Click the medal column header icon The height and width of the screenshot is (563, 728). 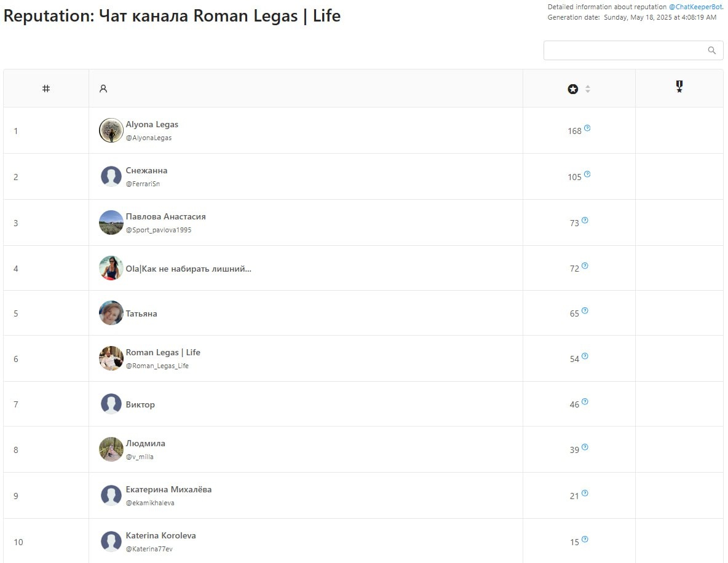679,87
